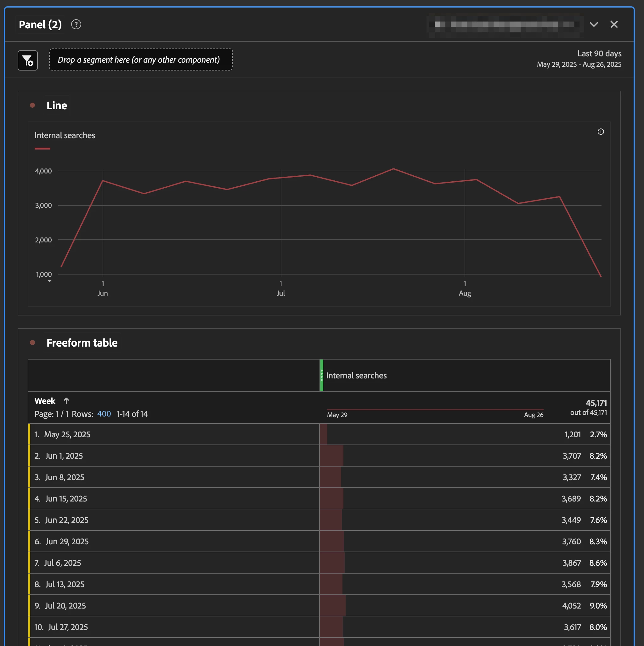Click the Week column sort arrow

tap(66, 400)
